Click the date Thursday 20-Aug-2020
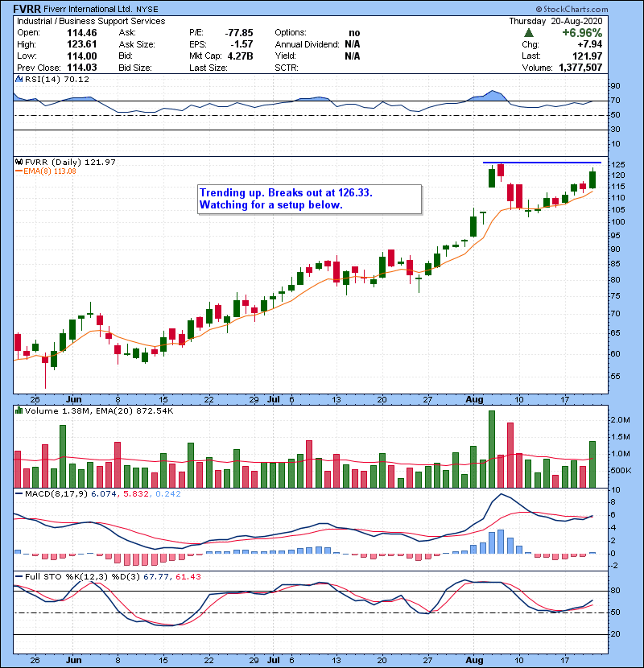The image size is (644, 668). point(555,21)
